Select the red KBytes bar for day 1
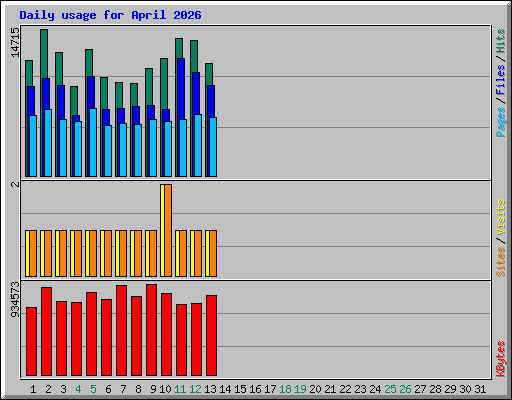The image size is (512, 400). (x=31, y=342)
